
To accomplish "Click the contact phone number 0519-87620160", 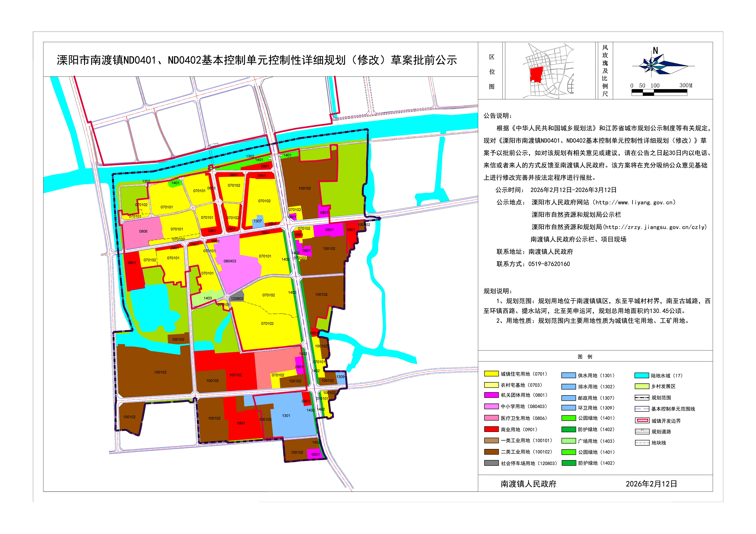I will (x=549, y=264).
